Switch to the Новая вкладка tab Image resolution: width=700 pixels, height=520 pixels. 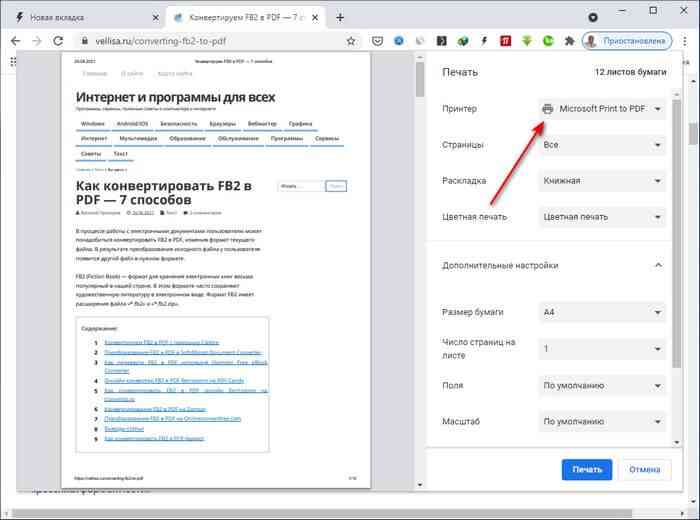(85, 17)
